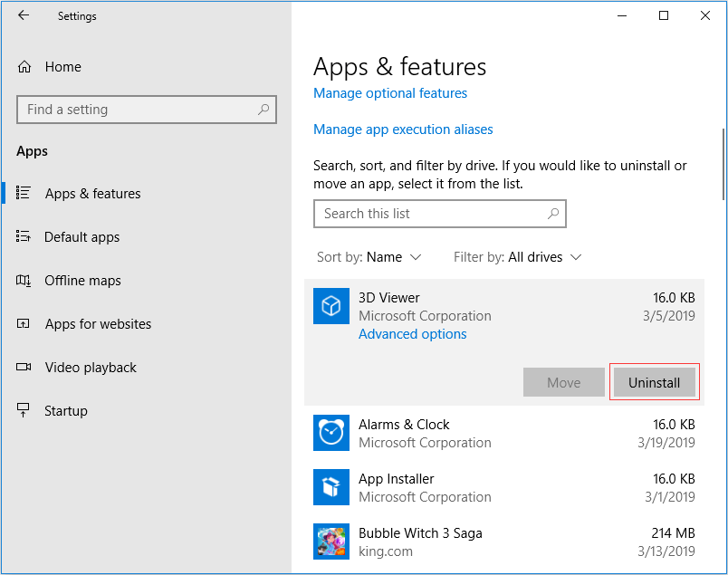The width and height of the screenshot is (728, 575).
Task: Click the Apps & features list icon
Action: click(x=24, y=193)
